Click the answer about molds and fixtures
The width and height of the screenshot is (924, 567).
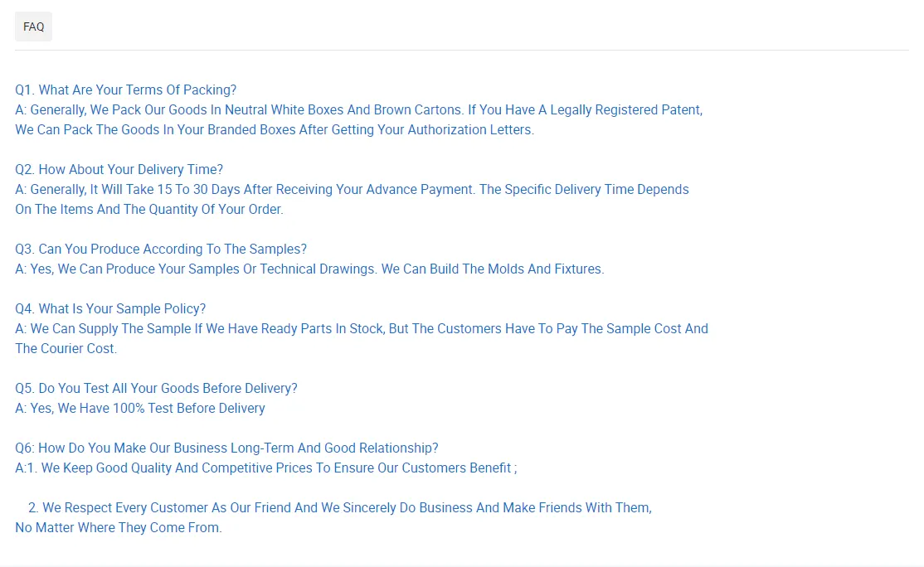point(309,269)
